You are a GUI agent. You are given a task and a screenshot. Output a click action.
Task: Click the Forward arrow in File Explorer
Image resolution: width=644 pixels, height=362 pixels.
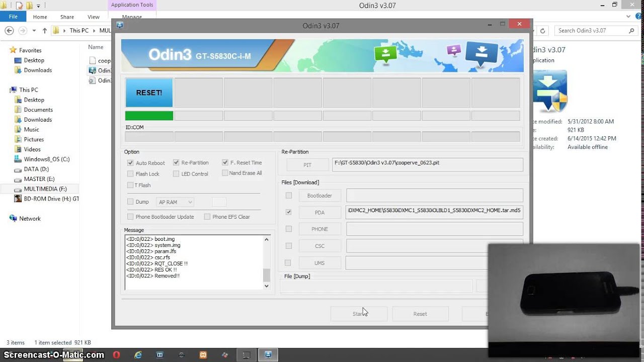[x=23, y=31]
